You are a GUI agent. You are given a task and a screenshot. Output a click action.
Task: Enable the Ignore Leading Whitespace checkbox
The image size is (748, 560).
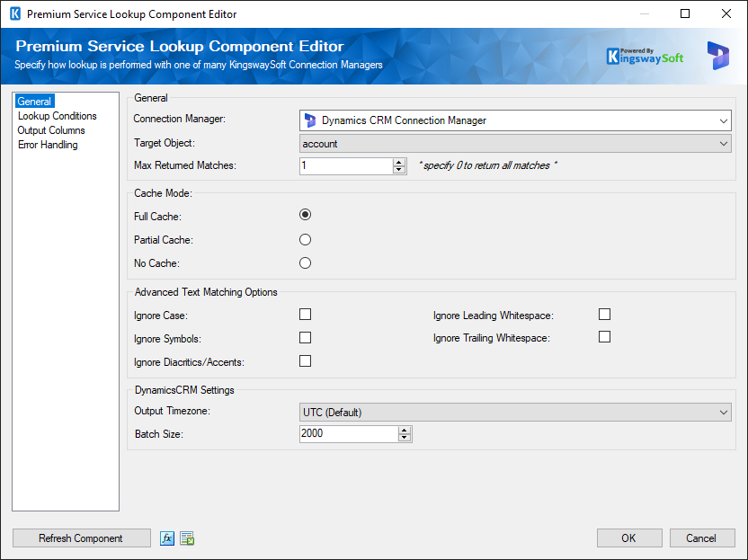pyautogui.click(x=604, y=315)
